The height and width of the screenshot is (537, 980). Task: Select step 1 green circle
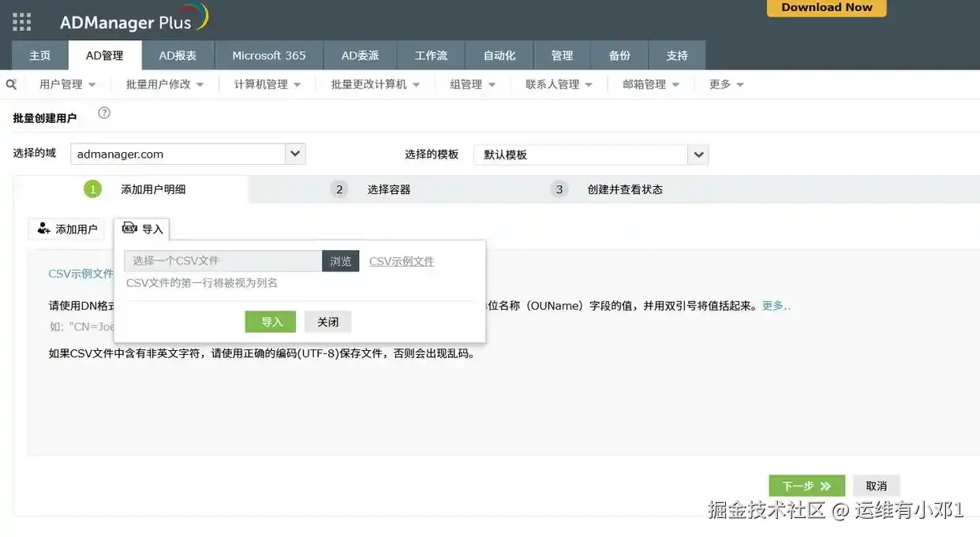(92, 189)
